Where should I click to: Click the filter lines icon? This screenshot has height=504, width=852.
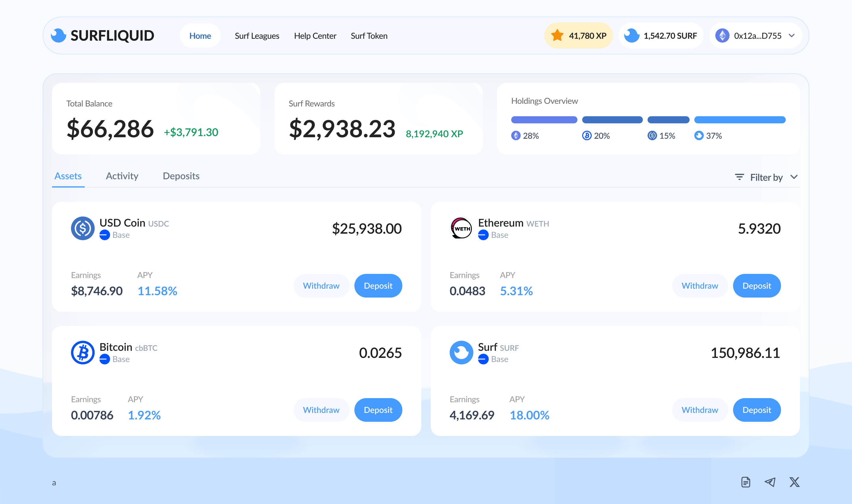pyautogui.click(x=739, y=177)
